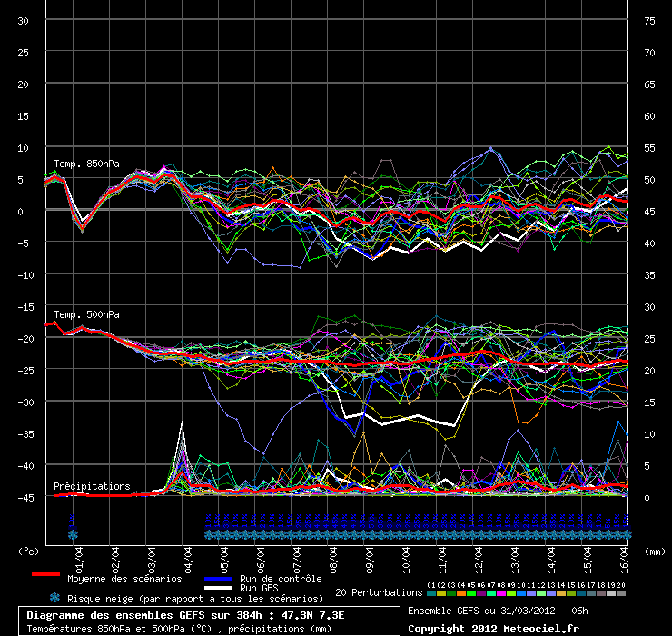This screenshot has width=672, height=636.
Task: Click the 16/04 date on the axis
Action: coord(624,554)
